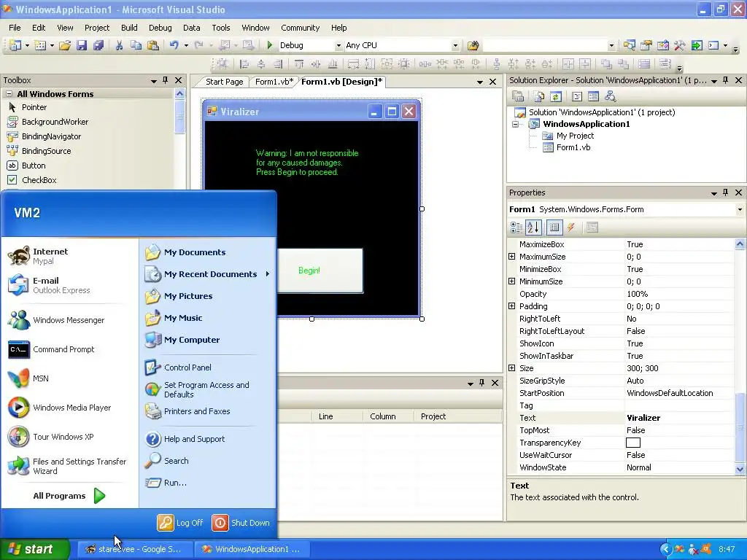Click View Designer icon in Solution Explorer

593,97
